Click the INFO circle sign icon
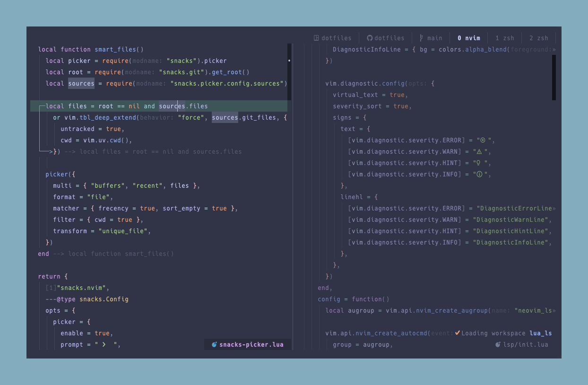Screen dimensions: 588x385 click(479, 174)
